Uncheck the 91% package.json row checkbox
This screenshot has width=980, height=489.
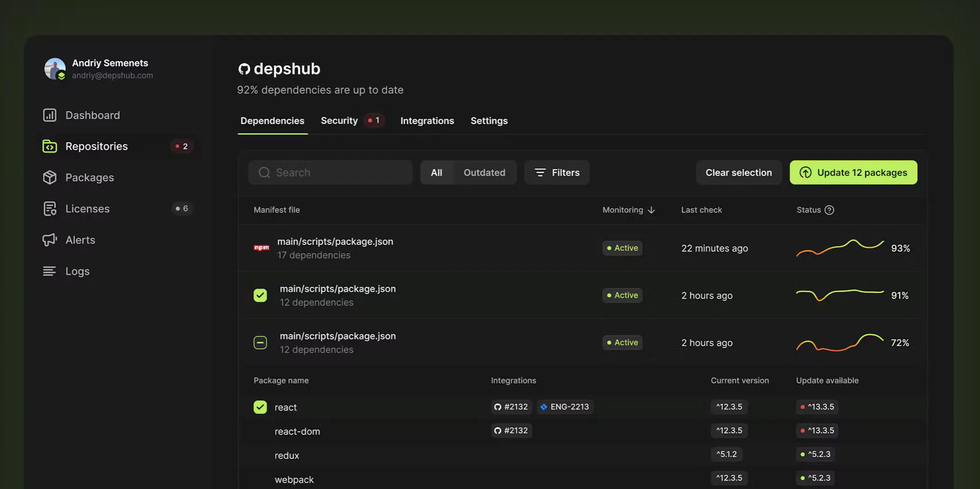[260, 295]
